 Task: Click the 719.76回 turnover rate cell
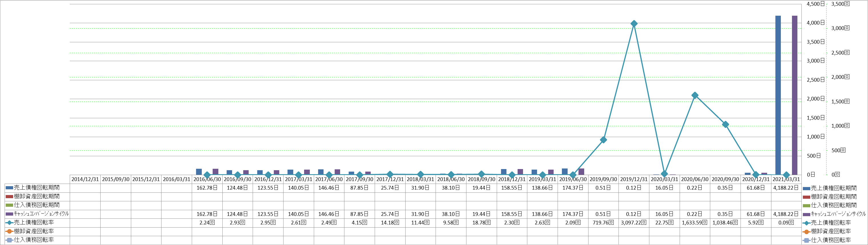tap(603, 223)
